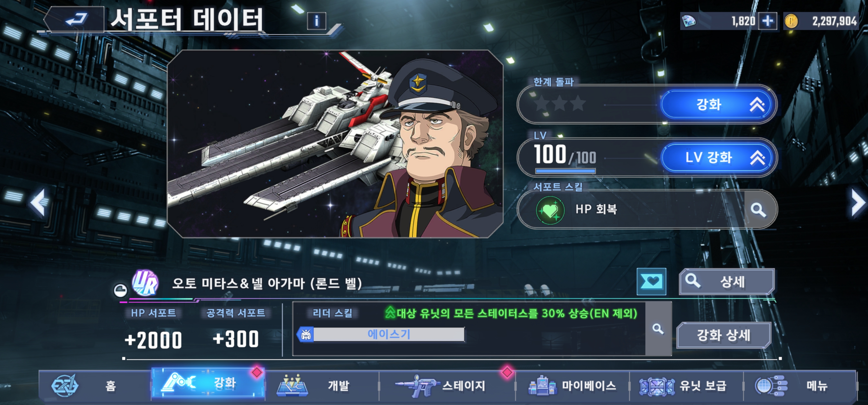View leader skill details magnifier
The height and width of the screenshot is (405, 868).
[658, 329]
